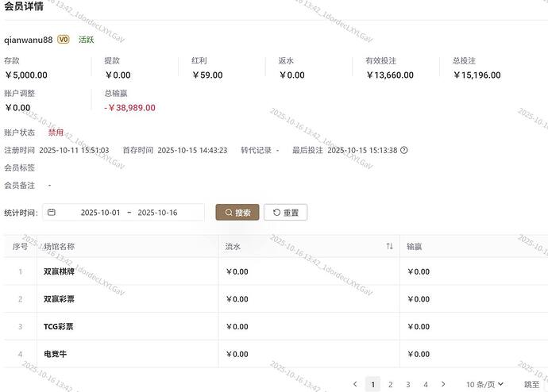Switch to page 2
The image size is (548, 392).
(390, 384)
